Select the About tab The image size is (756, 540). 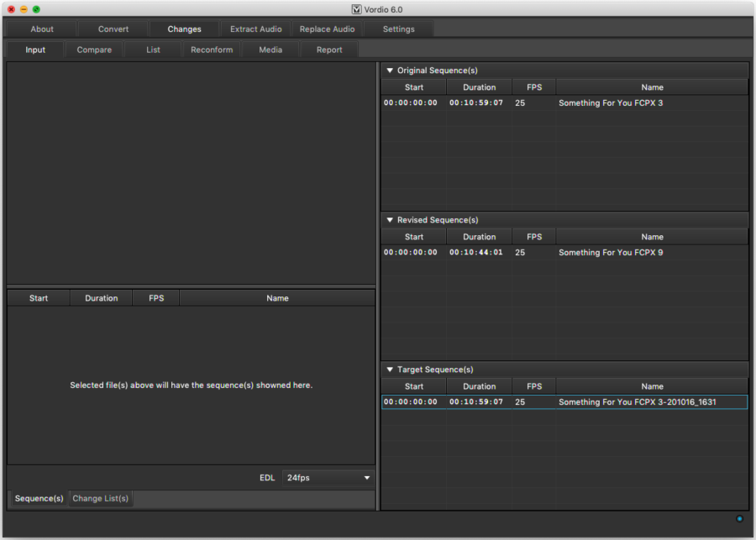coord(42,29)
